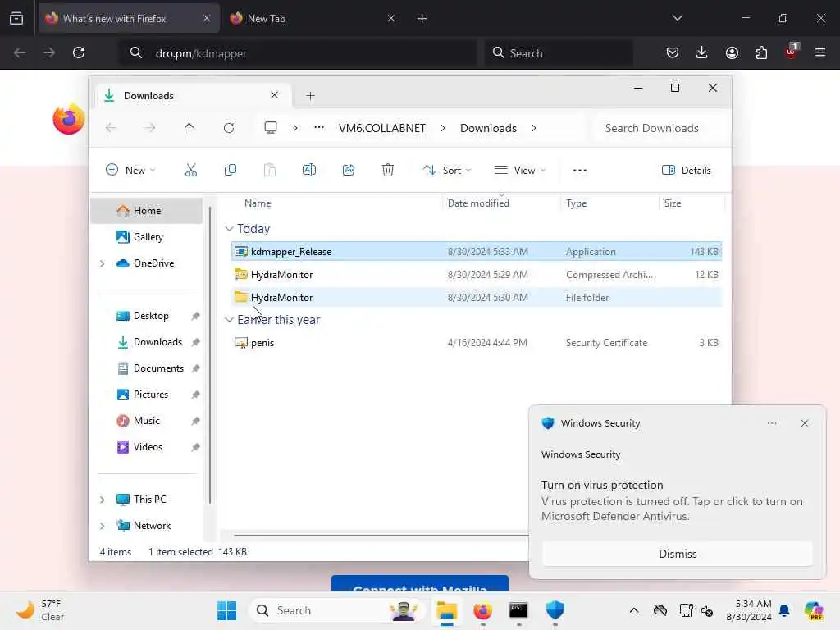Image resolution: width=840 pixels, height=630 pixels.
Task: Open a new Firefox tab with plus
Action: pos(422,19)
